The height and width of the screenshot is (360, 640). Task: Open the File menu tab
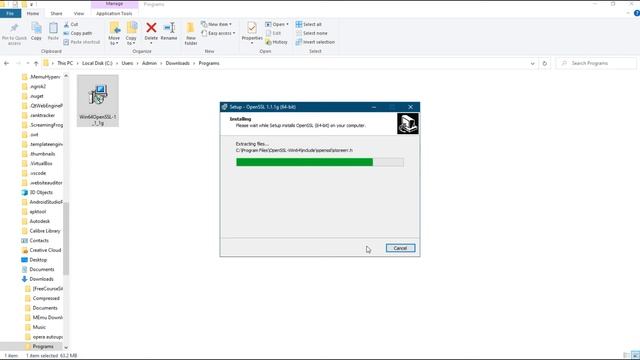pyautogui.click(x=10, y=13)
